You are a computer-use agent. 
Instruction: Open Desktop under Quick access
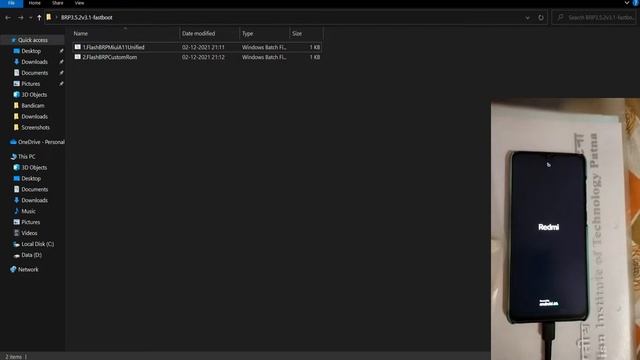[31, 51]
